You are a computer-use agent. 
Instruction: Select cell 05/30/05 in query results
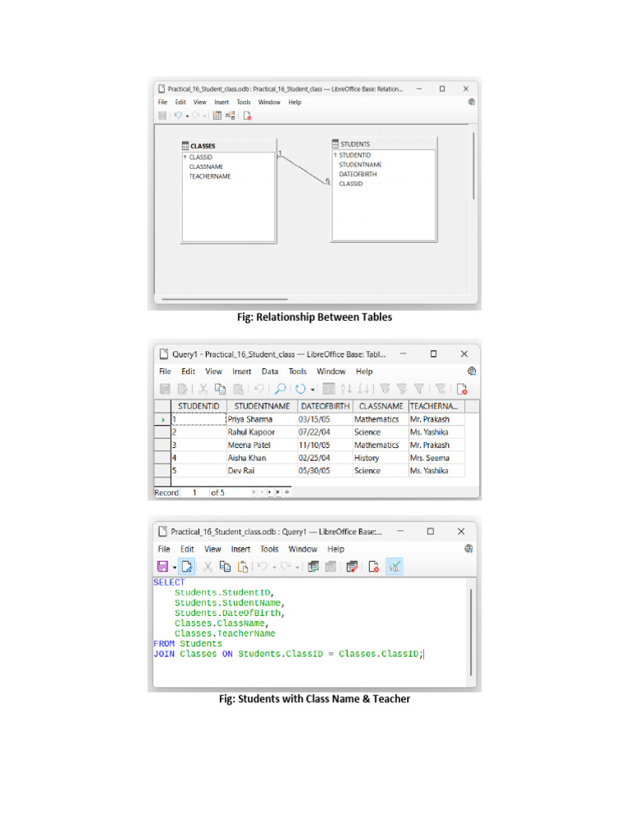coord(325,470)
